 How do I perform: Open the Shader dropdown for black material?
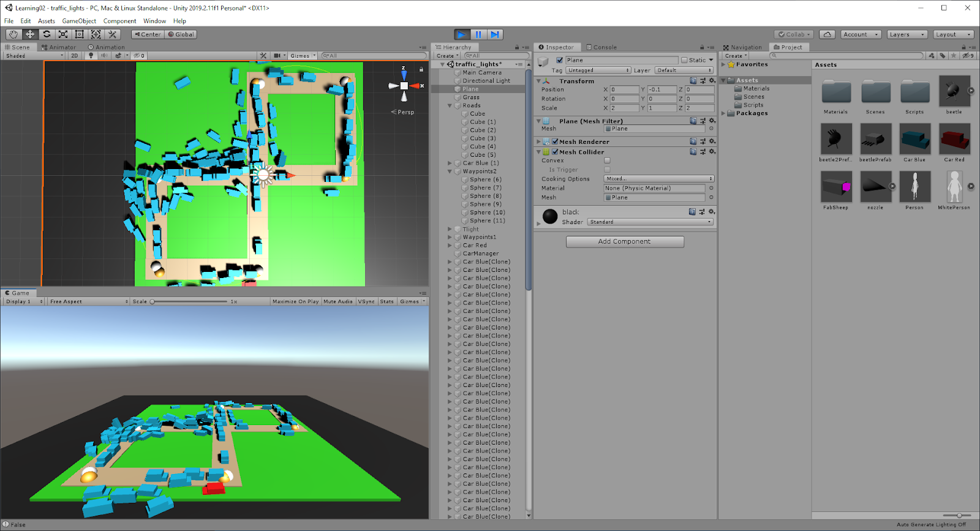click(x=650, y=222)
